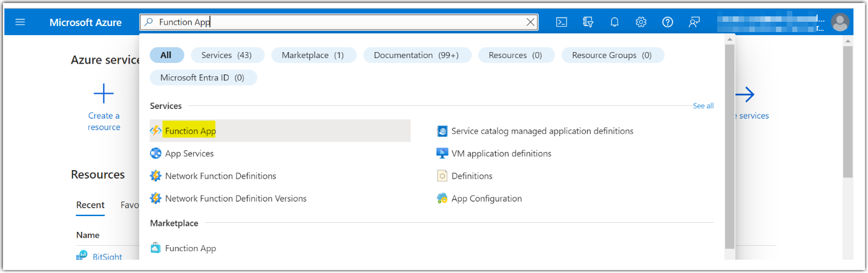Filter results by Microsoft Entra ID (0)

coord(202,77)
